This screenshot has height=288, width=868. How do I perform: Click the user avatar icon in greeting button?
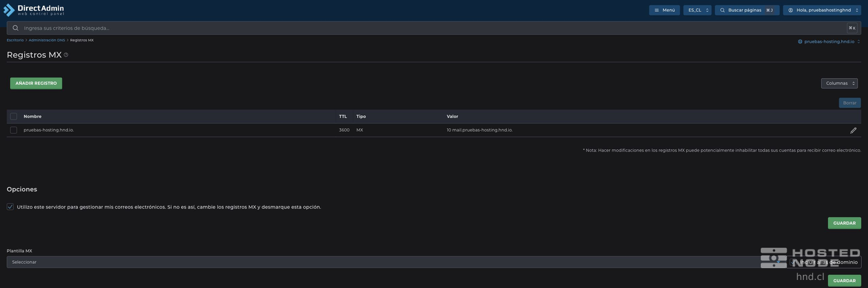pyautogui.click(x=790, y=10)
